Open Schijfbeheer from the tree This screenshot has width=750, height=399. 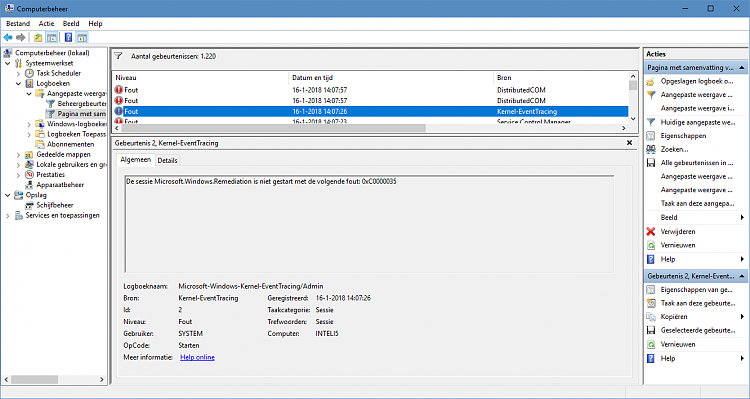click(55, 205)
